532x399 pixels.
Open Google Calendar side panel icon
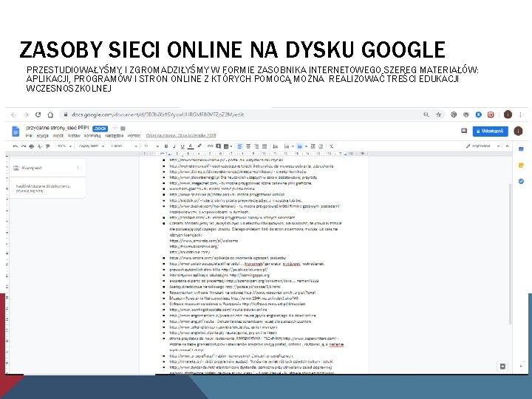(521, 149)
